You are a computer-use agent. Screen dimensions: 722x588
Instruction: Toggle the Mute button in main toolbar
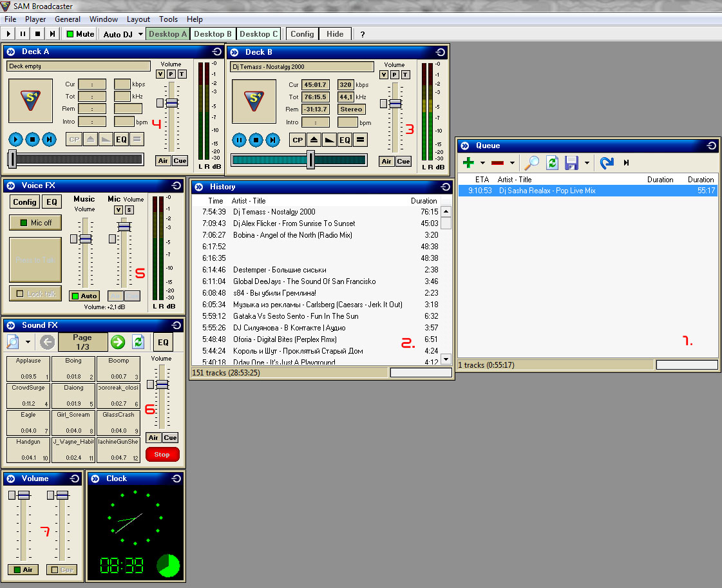pyautogui.click(x=80, y=34)
